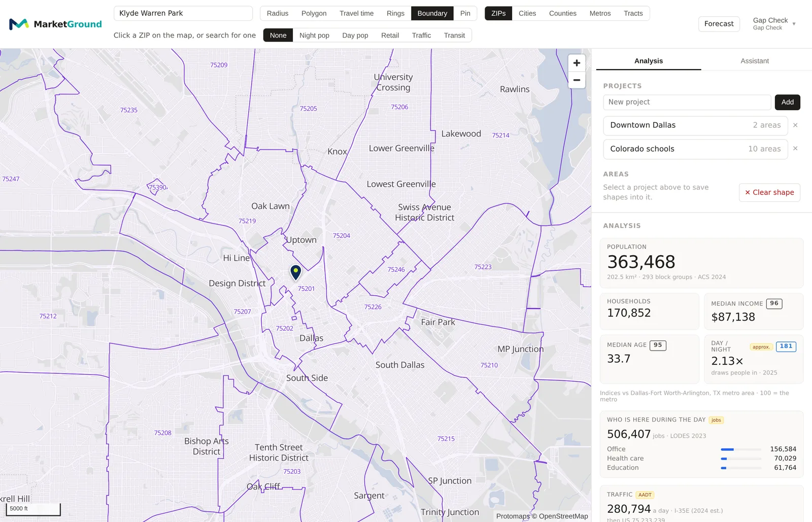812x522 pixels.
Task: Open the Gap Check account dropdown arrow
Action: tap(794, 24)
